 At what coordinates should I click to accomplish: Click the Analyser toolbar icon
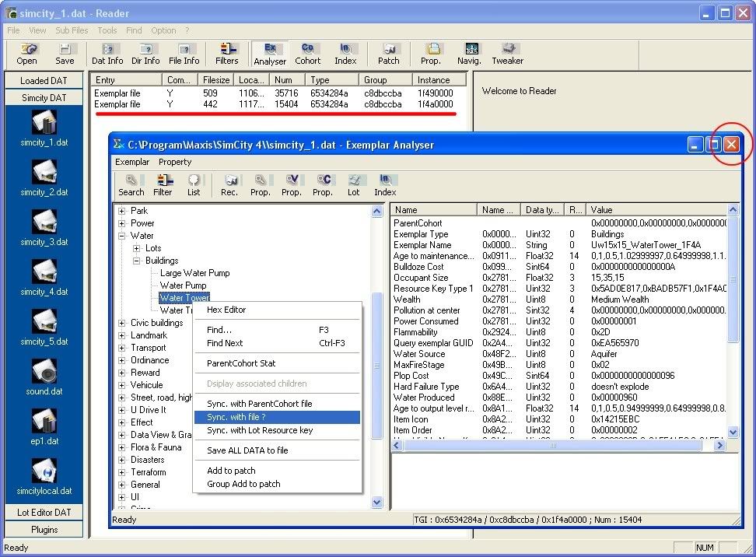[x=270, y=53]
